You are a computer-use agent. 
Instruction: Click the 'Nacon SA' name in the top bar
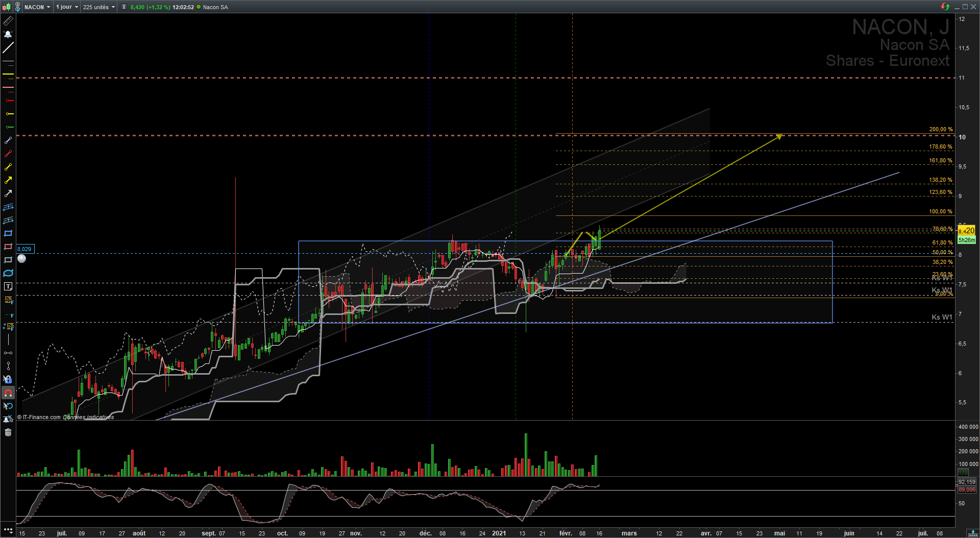coord(215,7)
